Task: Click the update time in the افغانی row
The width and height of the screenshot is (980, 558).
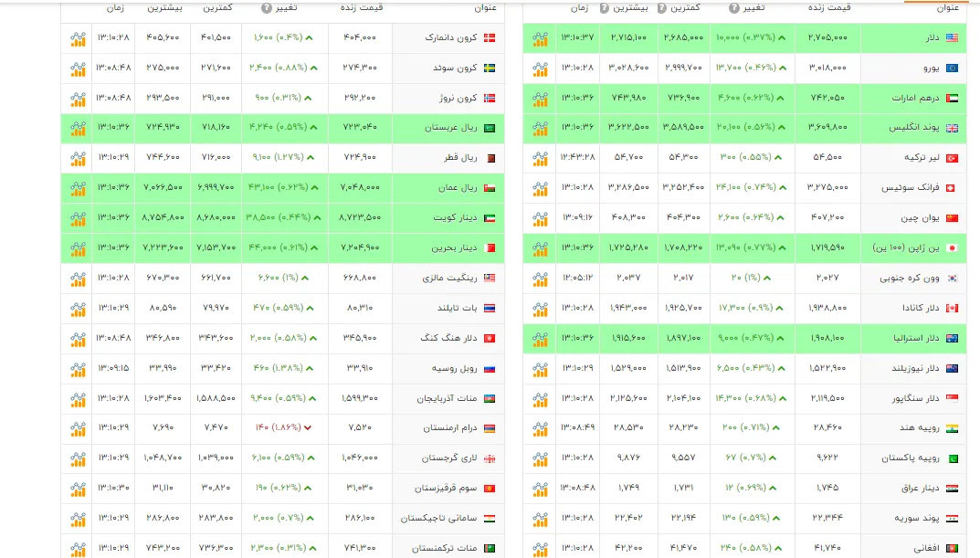Action: coord(577,548)
